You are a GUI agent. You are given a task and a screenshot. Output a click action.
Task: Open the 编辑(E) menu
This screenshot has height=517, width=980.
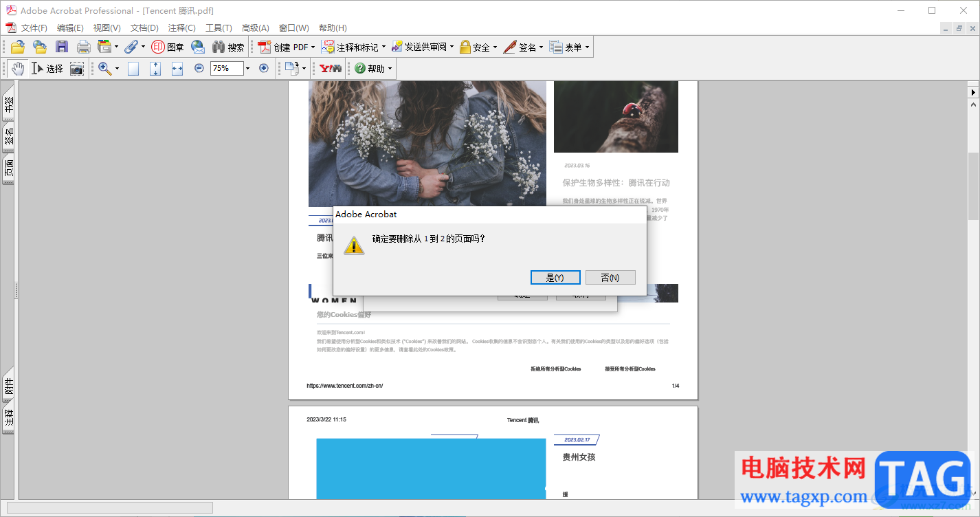tap(70, 27)
